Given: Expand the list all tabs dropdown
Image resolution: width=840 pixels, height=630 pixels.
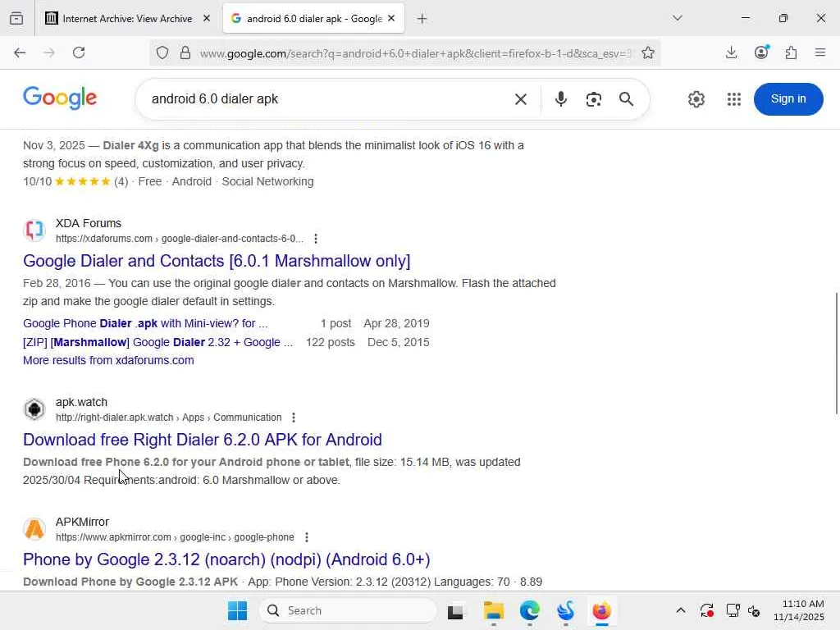Looking at the screenshot, I should point(677,18).
